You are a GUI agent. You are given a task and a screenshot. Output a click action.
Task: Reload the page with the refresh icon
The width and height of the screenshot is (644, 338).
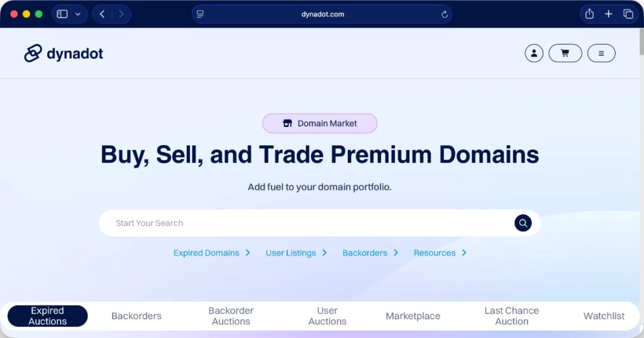coord(445,14)
